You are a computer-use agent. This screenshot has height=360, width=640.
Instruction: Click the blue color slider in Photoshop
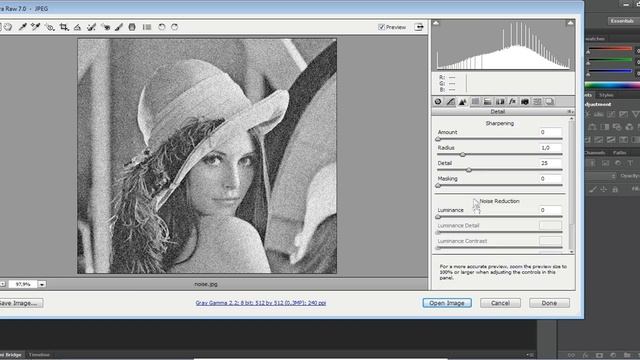pyautogui.click(x=610, y=71)
